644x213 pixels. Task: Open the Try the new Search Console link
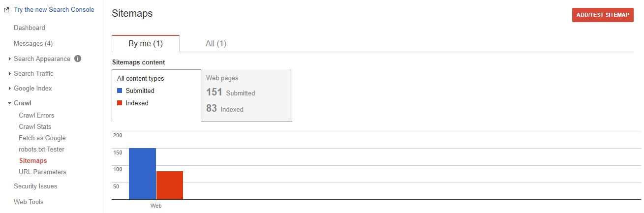(x=54, y=10)
